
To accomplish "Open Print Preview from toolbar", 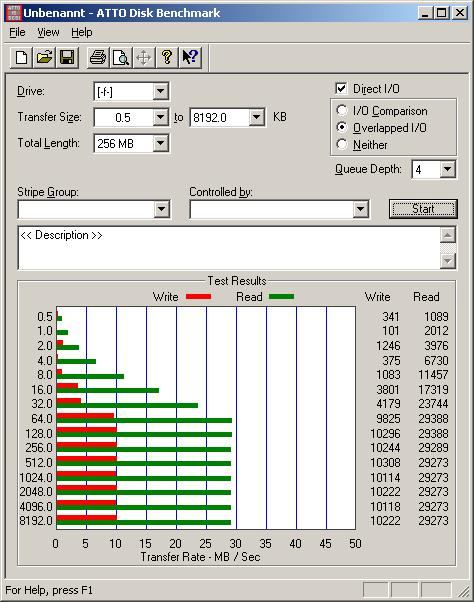I will tap(121, 58).
